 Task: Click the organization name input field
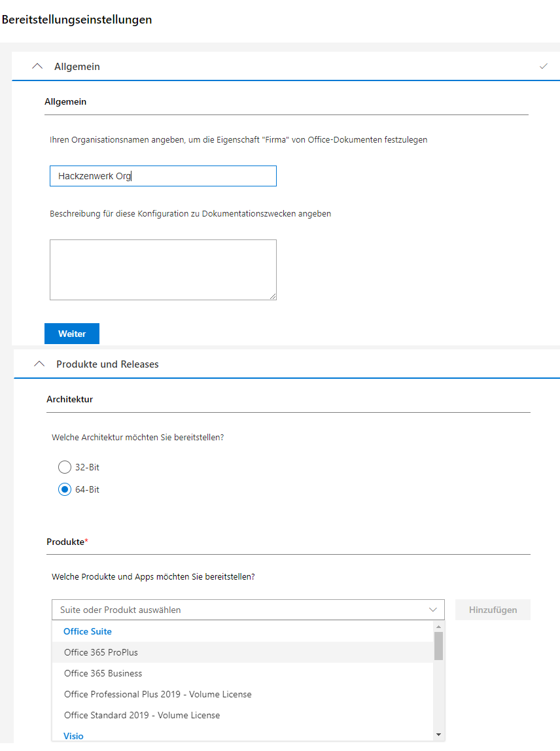click(163, 176)
